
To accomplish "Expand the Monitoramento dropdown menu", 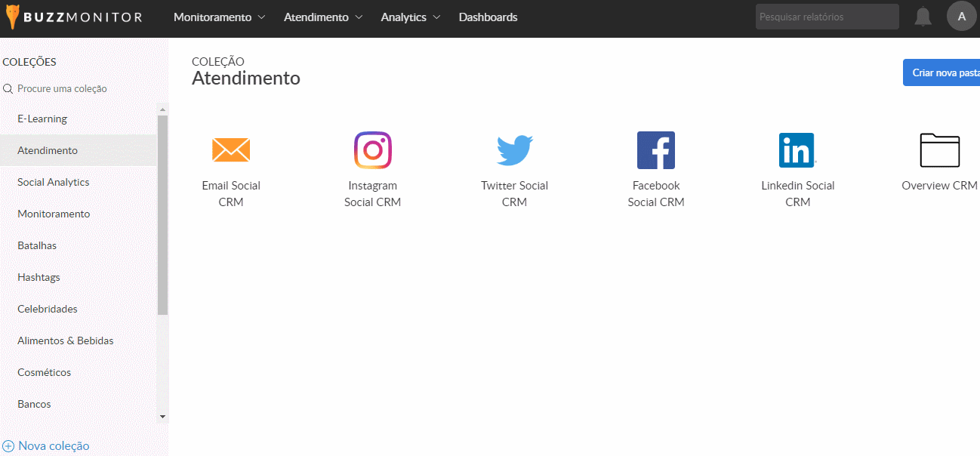I will 219,17.
